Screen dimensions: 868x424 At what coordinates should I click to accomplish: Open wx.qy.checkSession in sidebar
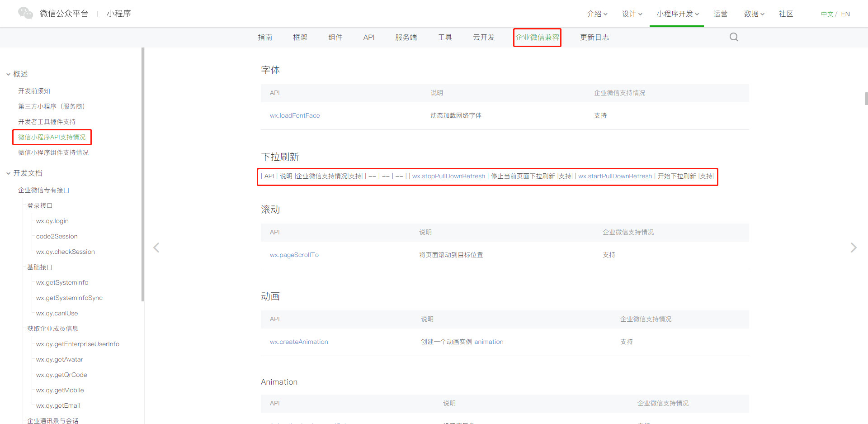(66, 252)
